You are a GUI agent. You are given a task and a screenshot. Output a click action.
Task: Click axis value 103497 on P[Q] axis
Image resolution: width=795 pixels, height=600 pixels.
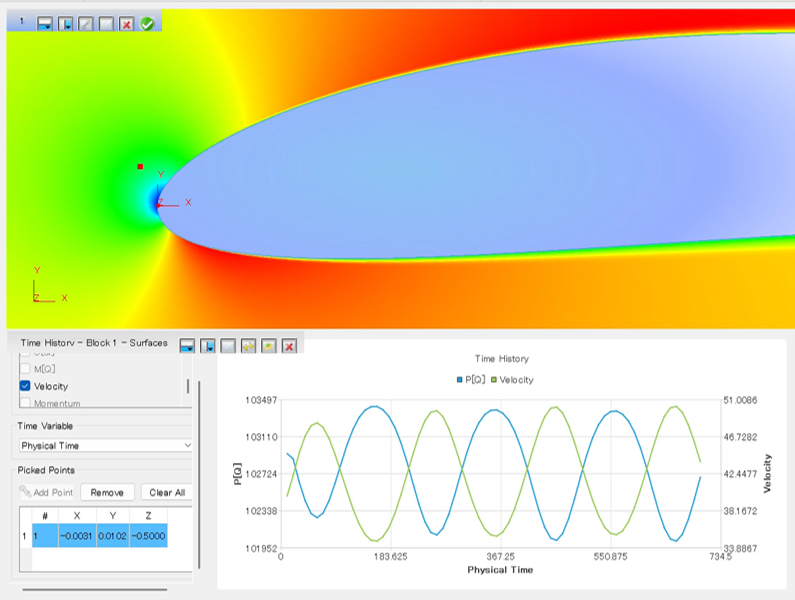261,400
